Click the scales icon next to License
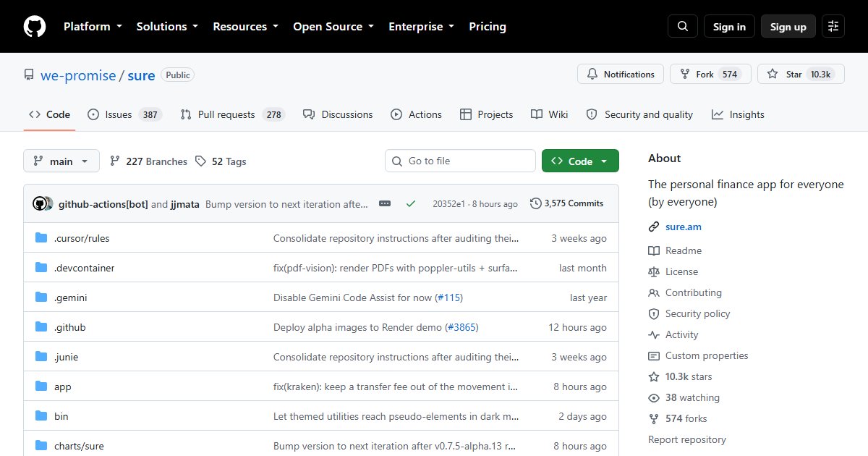 654,271
